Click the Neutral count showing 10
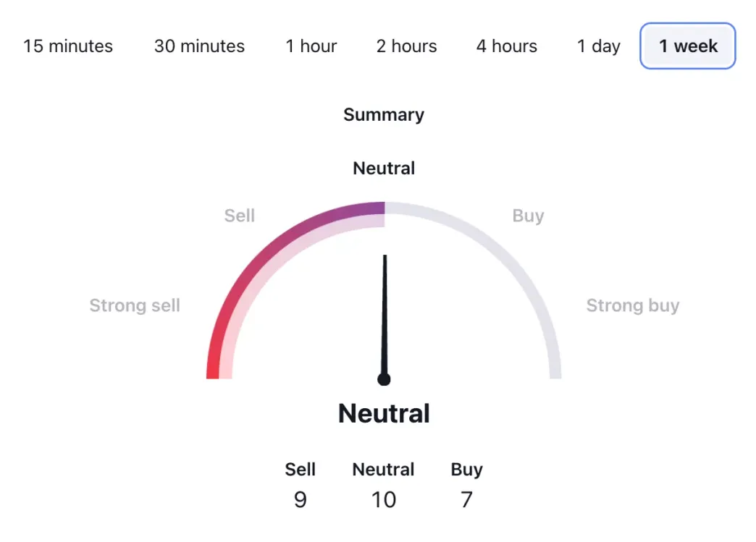The height and width of the screenshot is (542, 756). (384, 499)
